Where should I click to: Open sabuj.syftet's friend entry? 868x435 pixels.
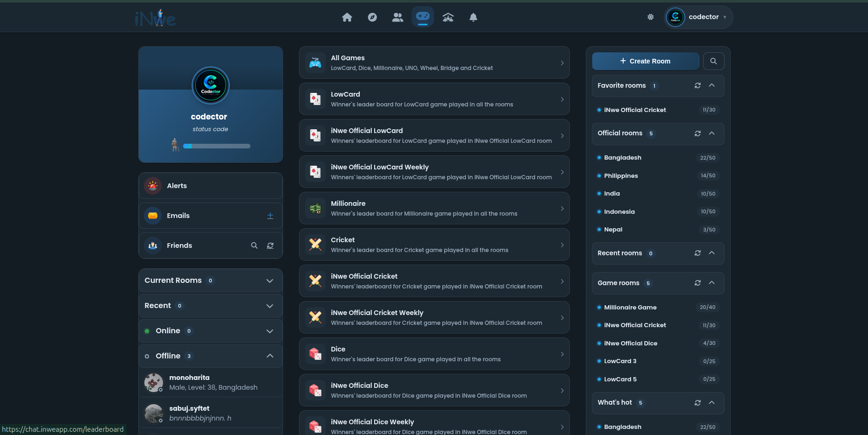pyautogui.click(x=211, y=413)
